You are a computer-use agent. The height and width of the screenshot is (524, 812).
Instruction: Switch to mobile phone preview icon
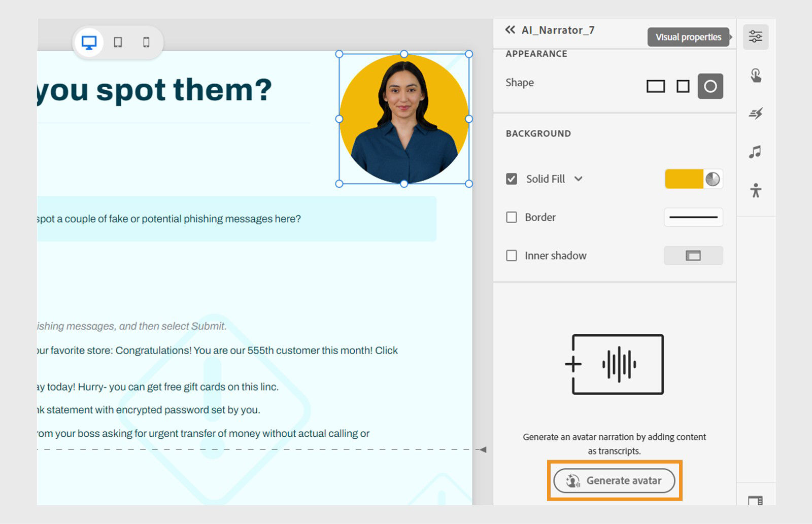point(146,43)
